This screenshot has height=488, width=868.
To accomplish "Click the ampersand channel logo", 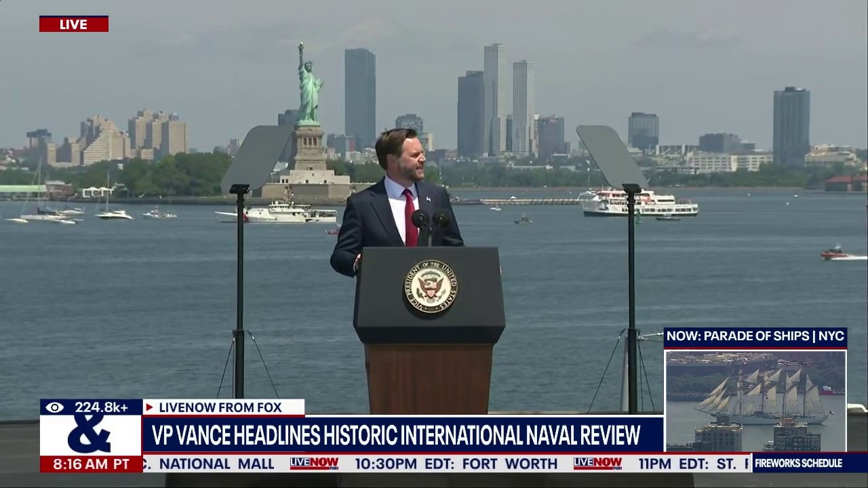I will pyautogui.click(x=90, y=434).
